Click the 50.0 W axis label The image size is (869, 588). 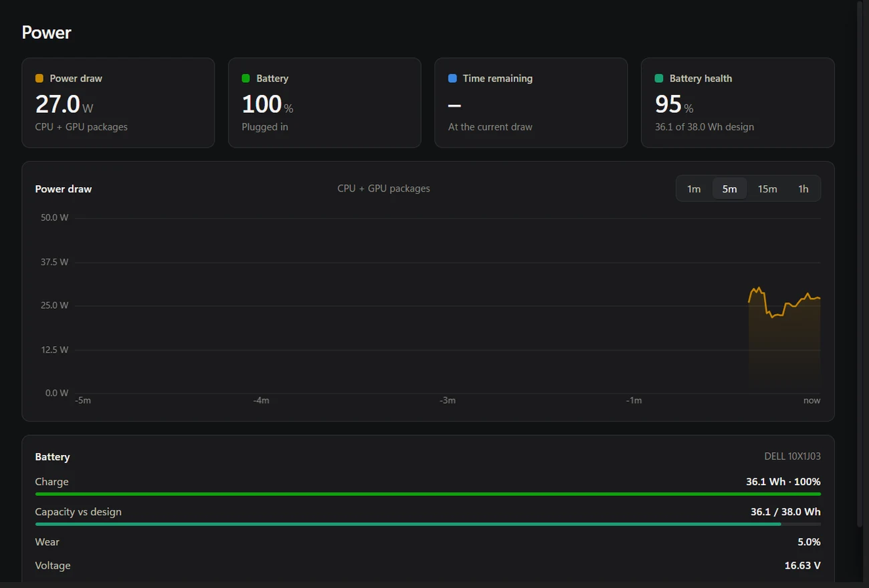tap(55, 218)
